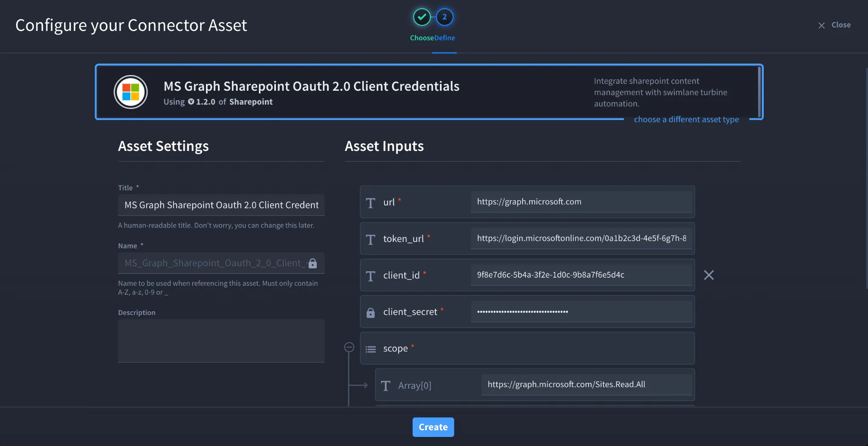The image size is (868, 446).
Task: Click the list icon beside scope
Action: click(x=370, y=349)
